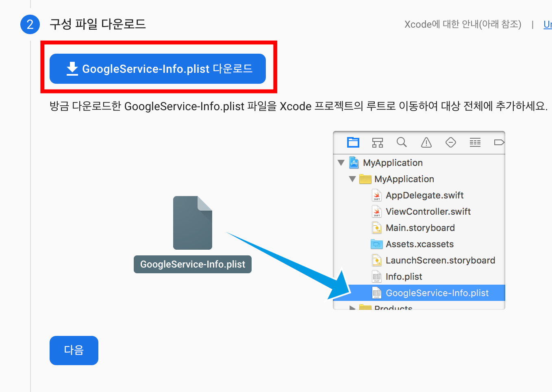Click the ViewController.swift file icon
The width and height of the screenshot is (552, 392).
click(377, 212)
